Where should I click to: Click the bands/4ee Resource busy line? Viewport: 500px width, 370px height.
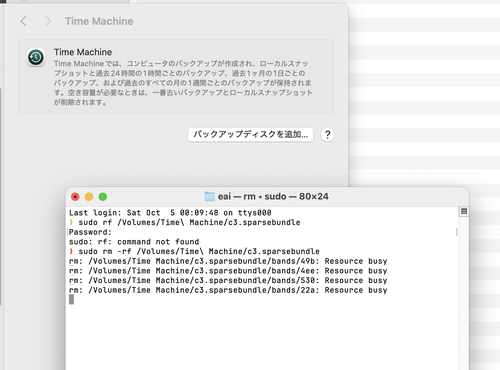228,271
